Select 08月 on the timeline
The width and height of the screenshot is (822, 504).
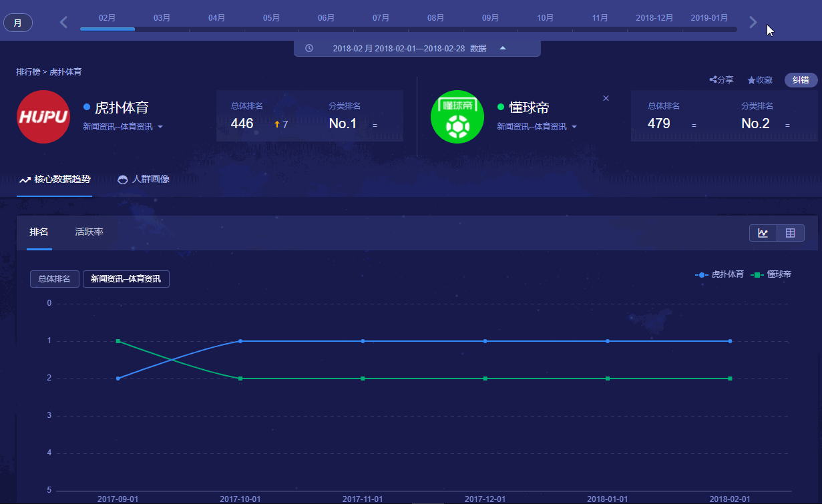(x=435, y=18)
